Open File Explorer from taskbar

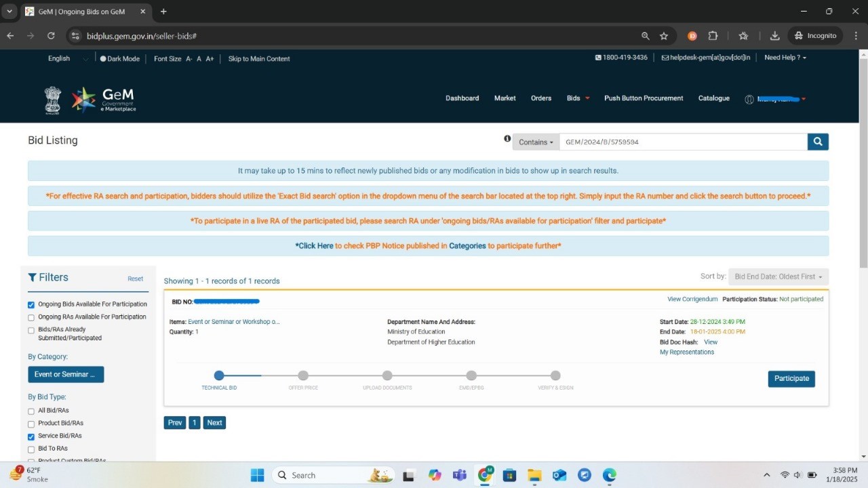click(534, 475)
